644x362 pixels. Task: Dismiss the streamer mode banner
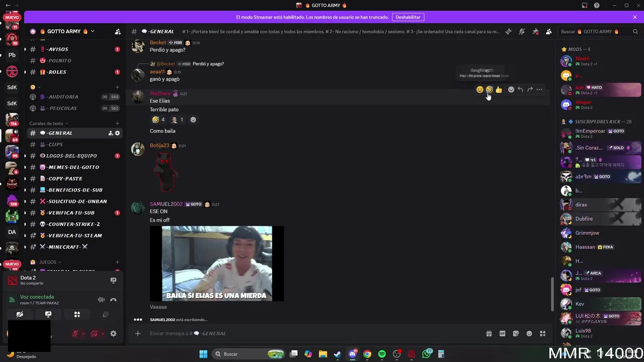point(635,17)
